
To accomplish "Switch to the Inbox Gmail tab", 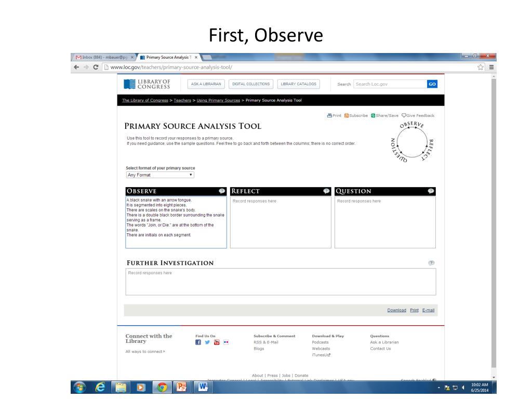I will [x=102, y=57].
